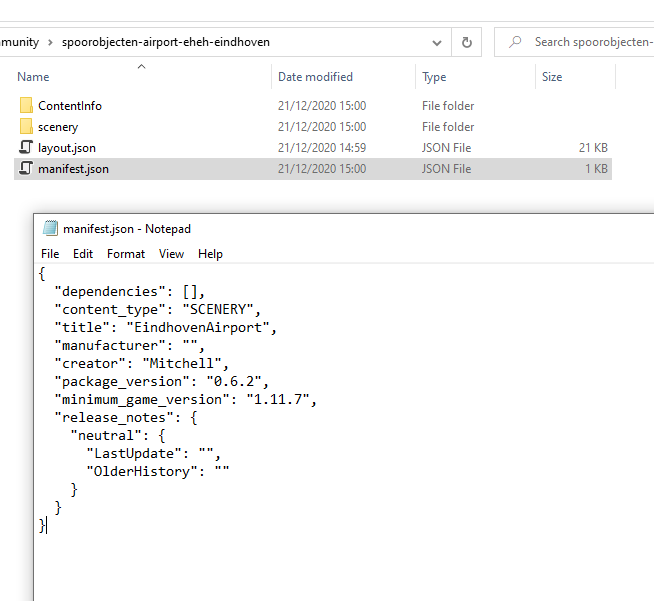
Task: Click the spoorobjecten-airport-eheh-eindhoven breadcrumb
Action: click(x=166, y=42)
